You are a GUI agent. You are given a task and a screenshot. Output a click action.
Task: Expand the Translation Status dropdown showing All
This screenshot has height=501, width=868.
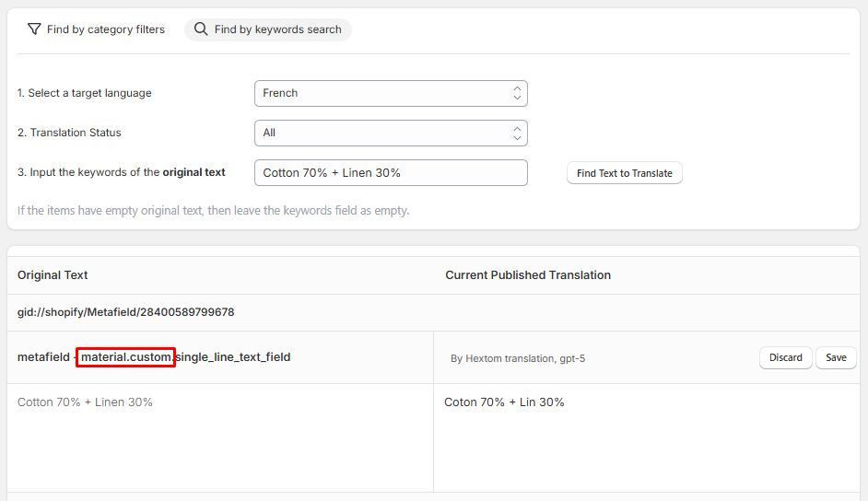coord(390,133)
